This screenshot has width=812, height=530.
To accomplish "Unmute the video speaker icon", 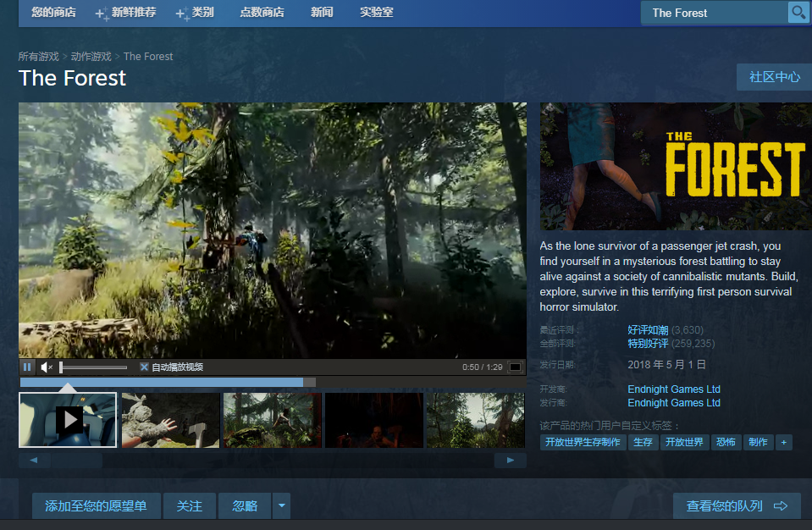I will (x=47, y=367).
